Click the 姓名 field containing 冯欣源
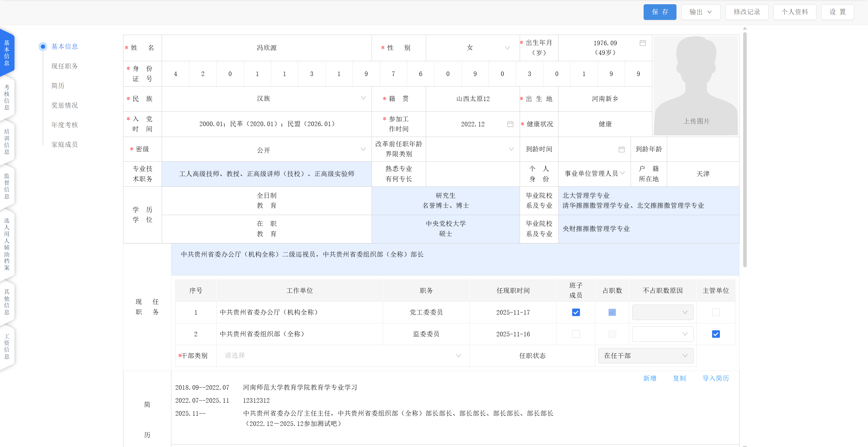This screenshot has height=447, width=868. tap(267, 48)
